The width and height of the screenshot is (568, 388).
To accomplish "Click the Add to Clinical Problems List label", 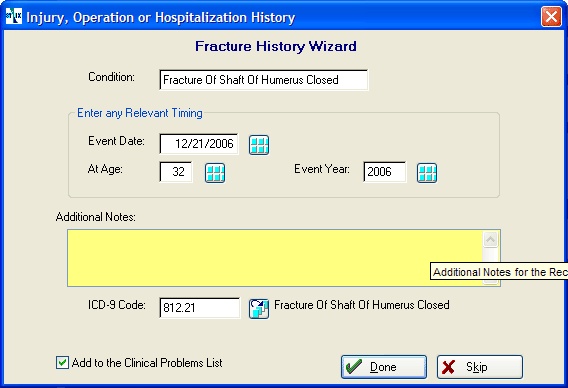I will coord(147,363).
